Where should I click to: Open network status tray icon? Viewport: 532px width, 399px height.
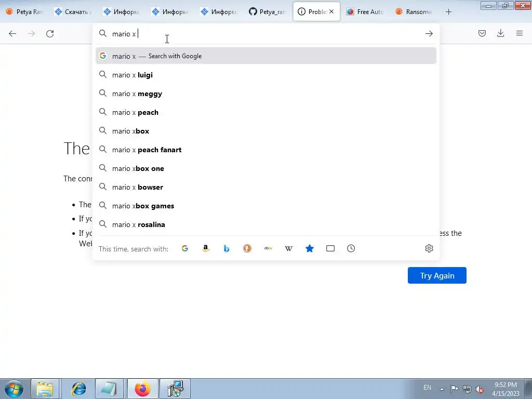point(467,389)
